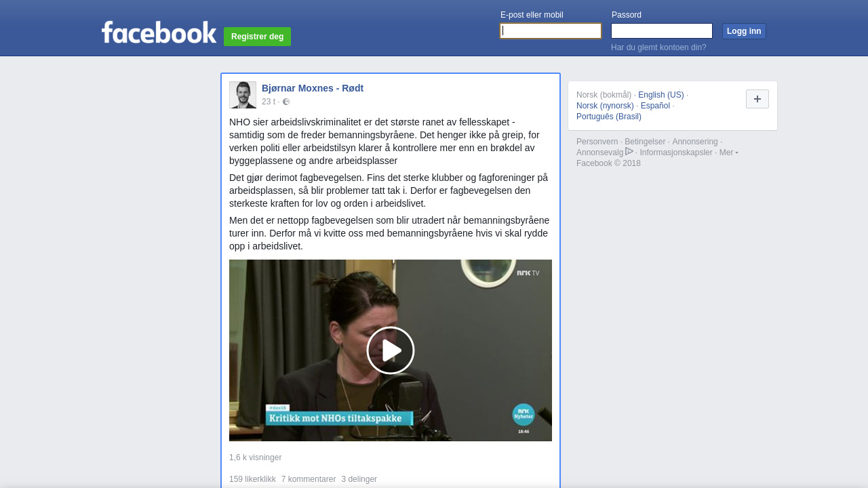Open Betingelser footer link
868x488 pixels.
(645, 142)
